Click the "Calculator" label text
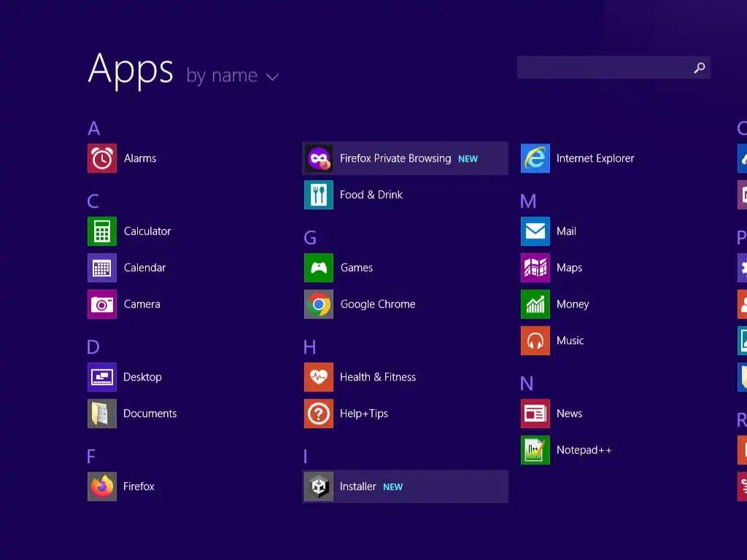 click(147, 231)
